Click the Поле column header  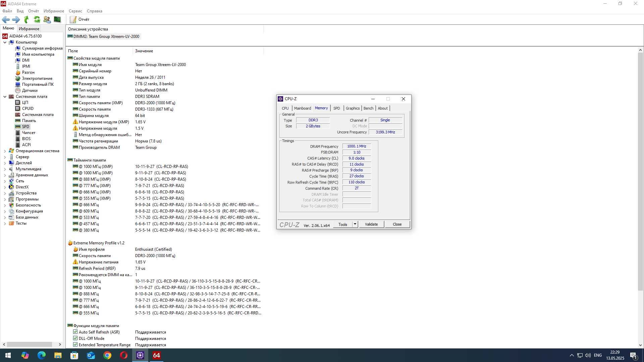click(x=100, y=51)
